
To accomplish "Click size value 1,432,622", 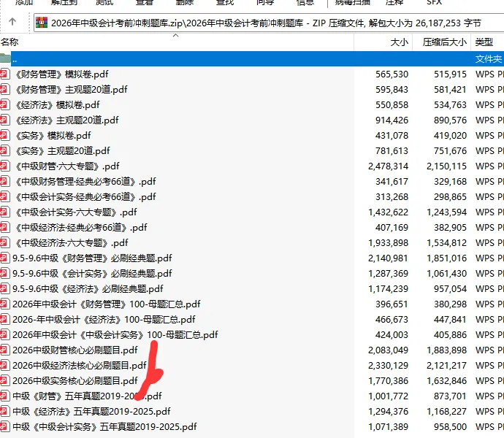I will coord(389,212).
